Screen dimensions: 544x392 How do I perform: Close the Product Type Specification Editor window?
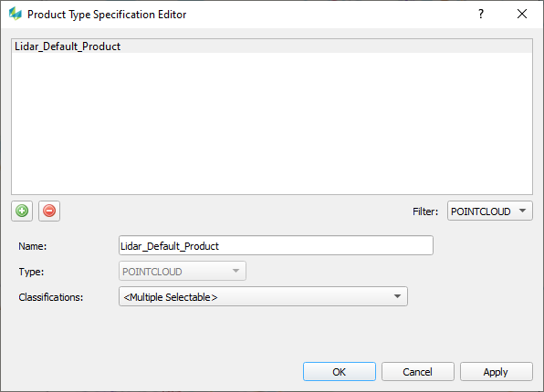point(522,14)
